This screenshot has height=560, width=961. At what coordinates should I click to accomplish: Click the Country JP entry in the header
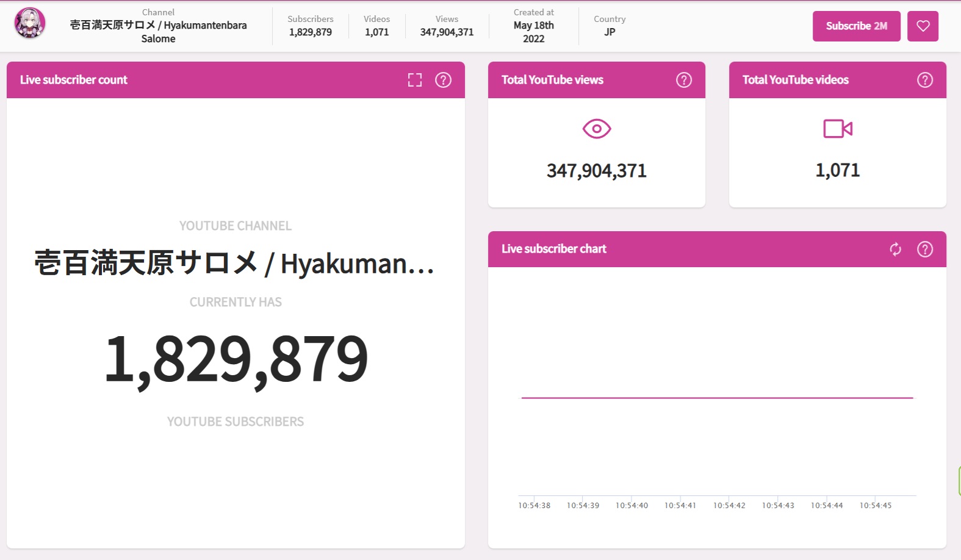(x=609, y=26)
